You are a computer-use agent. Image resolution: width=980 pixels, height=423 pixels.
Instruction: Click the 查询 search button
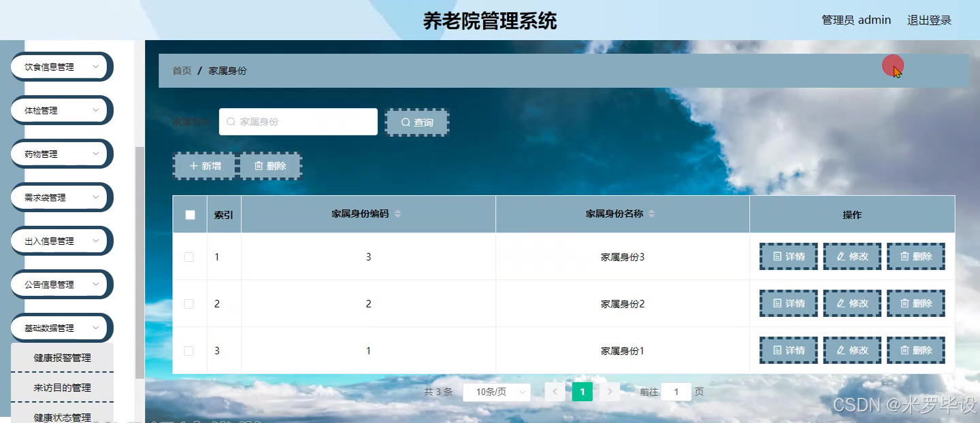[416, 122]
